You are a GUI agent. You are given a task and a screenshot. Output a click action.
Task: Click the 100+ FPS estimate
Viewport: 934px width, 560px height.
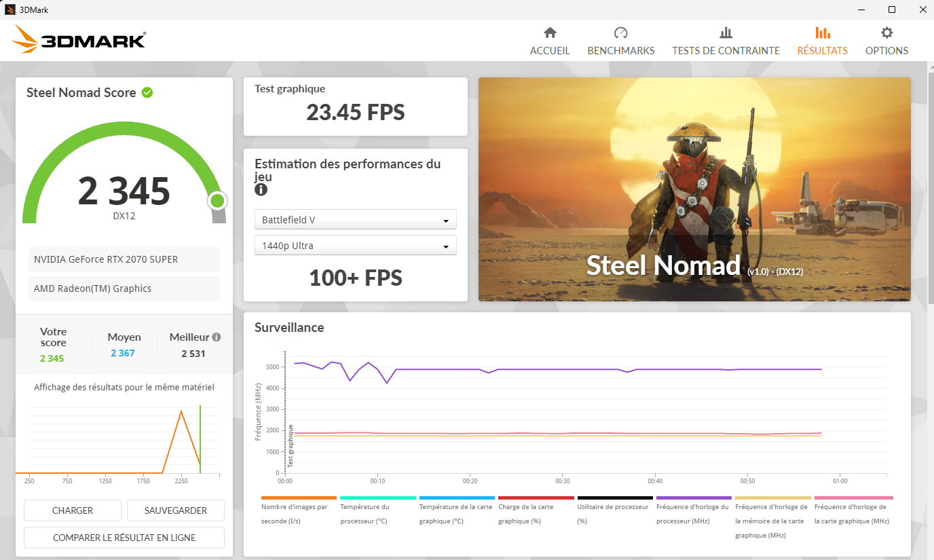click(356, 278)
